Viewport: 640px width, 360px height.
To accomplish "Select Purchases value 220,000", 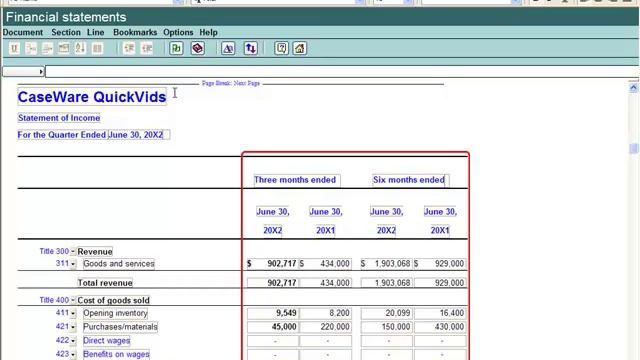I will coord(325,327).
